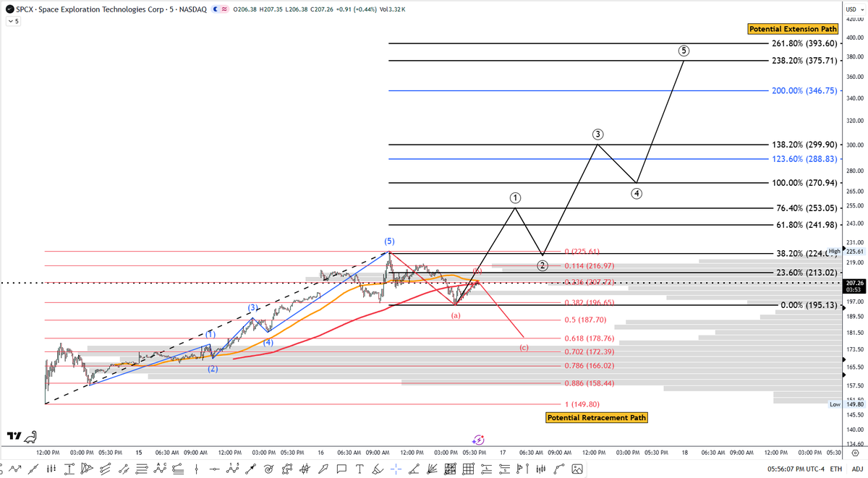
Task: Open the USD currency dropdown
Action: [855, 8]
